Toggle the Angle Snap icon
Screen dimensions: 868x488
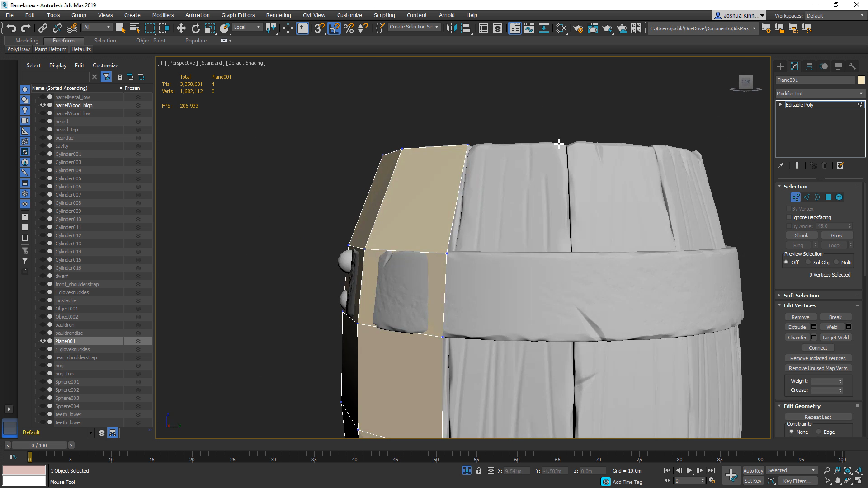334,28
